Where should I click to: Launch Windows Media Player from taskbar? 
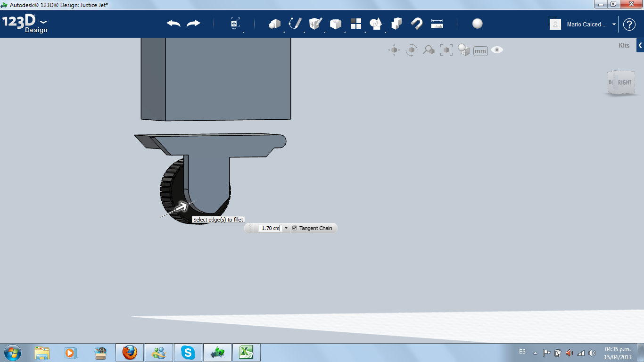pyautogui.click(x=70, y=353)
